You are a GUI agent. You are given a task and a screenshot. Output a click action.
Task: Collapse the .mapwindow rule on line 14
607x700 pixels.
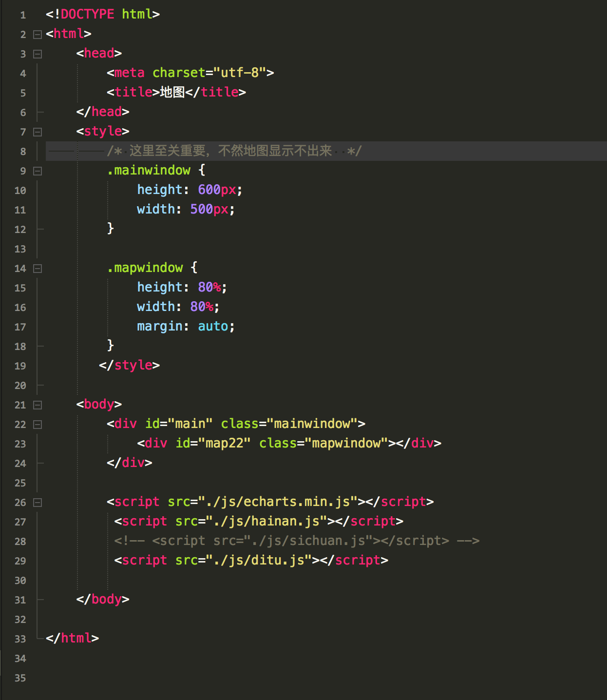(38, 269)
